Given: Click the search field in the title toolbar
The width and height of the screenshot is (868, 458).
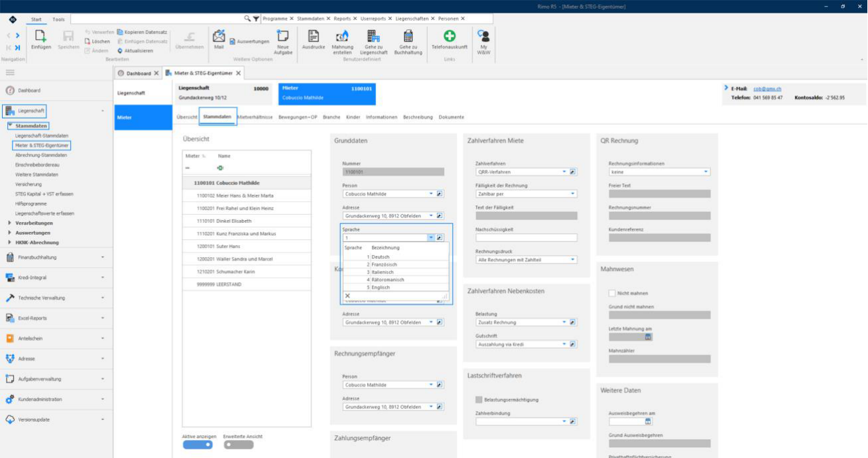Looking at the screenshot, I should 157,19.
